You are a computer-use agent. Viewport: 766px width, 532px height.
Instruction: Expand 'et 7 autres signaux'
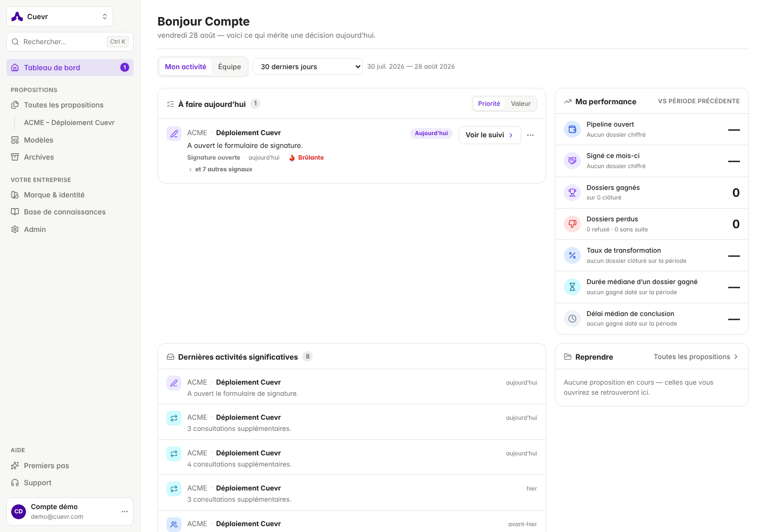coord(220,169)
